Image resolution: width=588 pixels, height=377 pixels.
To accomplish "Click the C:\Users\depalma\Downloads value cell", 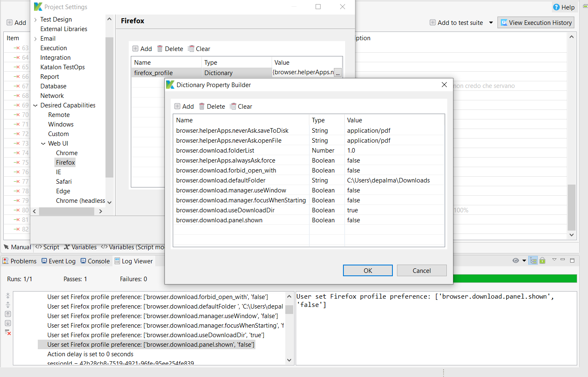I will point(394,180).
